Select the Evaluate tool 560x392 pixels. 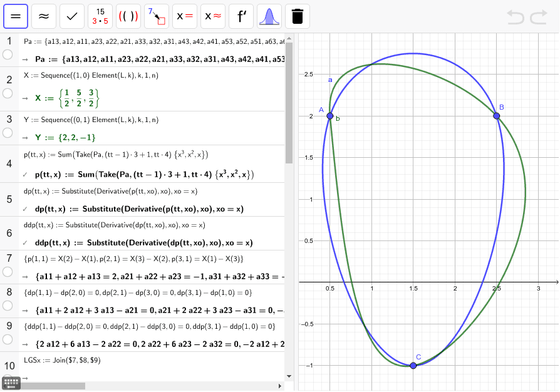click(17, 16)
